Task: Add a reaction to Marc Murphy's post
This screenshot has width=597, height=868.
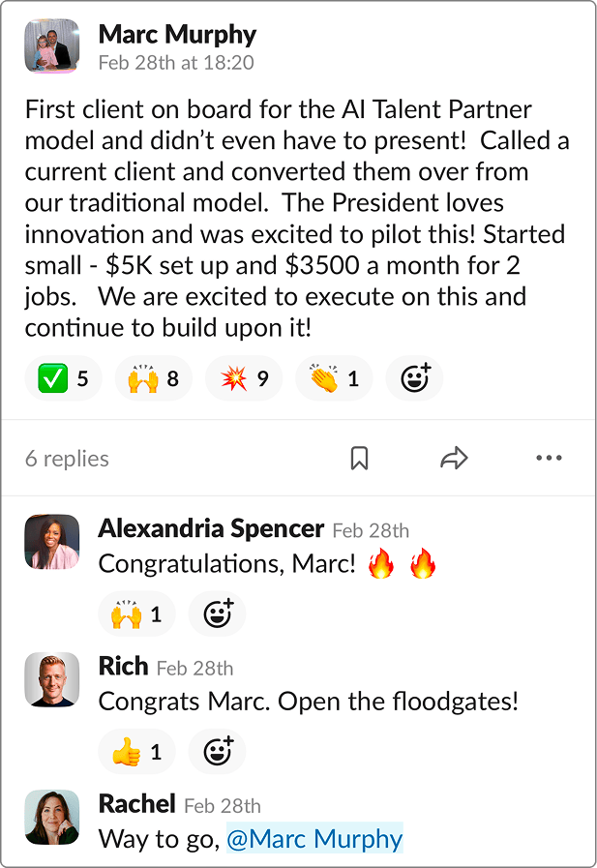Action: click(414, 378)
